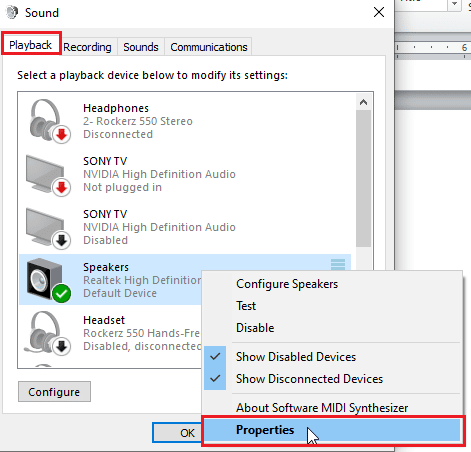The width and height of the screenshot is (471, 452).
Task: Open the dropdown arrow in the background window
Action: 454,4
